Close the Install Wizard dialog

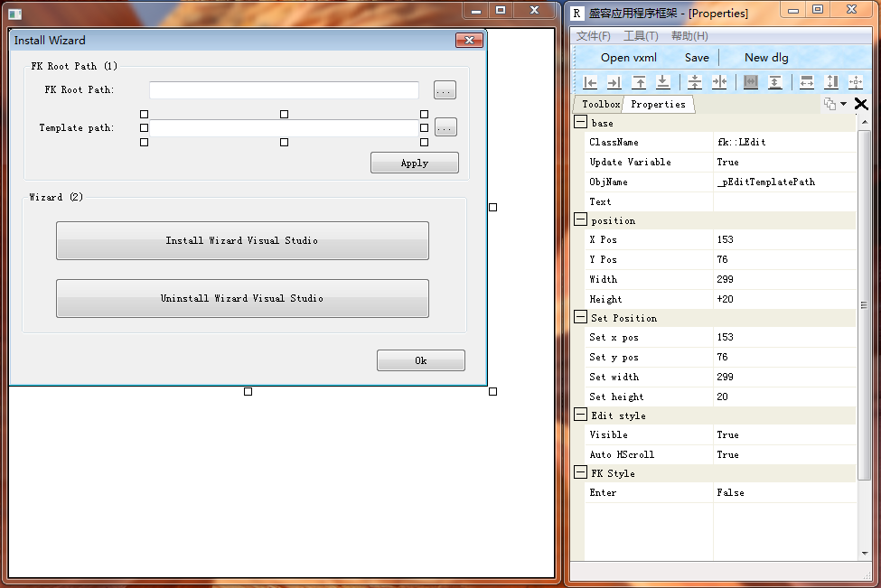click(x=469, y=40)
